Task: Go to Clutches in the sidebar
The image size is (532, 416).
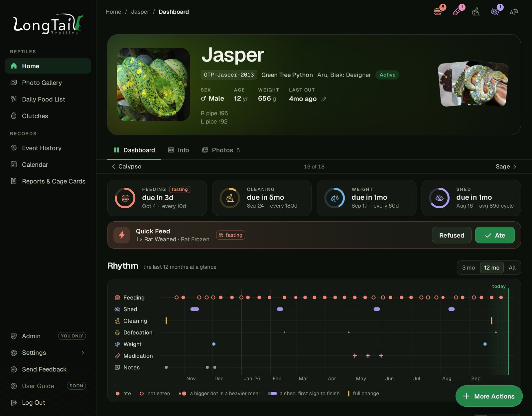Action: click(x=48, y=116)
